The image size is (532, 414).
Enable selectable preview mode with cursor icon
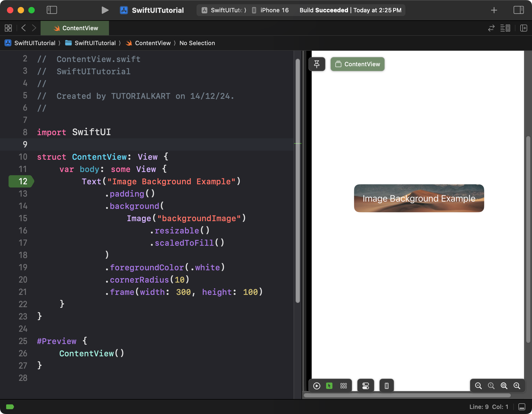pos(330,386)
